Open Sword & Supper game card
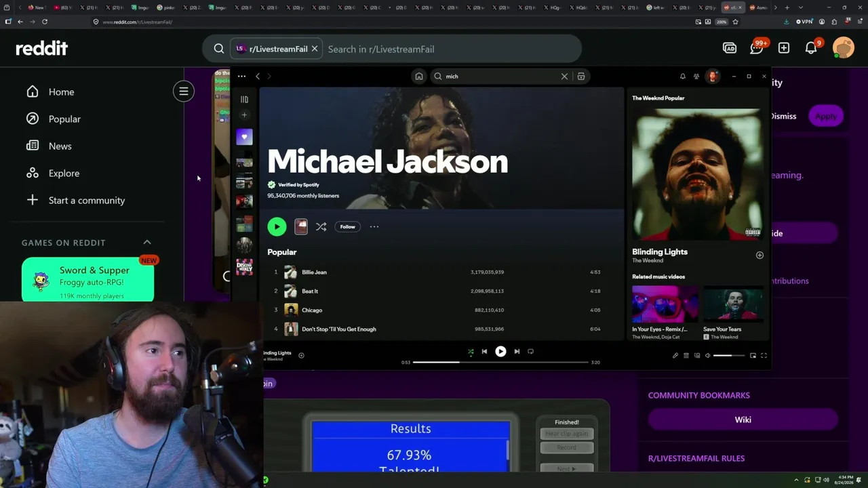 coord(87,279)
